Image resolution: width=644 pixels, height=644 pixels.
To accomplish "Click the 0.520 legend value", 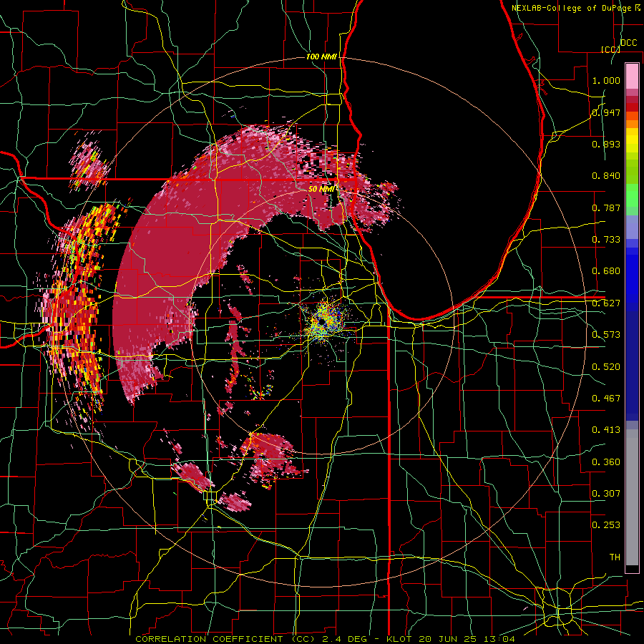I will point(606,367).
